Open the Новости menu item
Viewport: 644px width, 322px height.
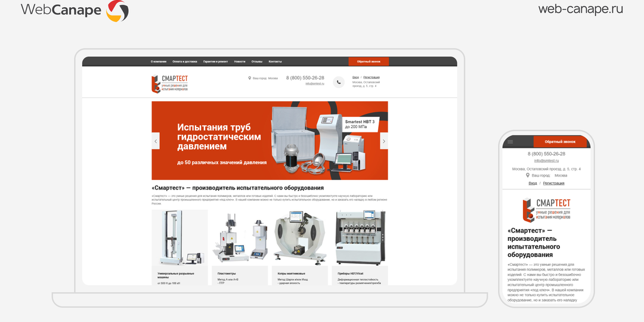[x=240, y=61]
